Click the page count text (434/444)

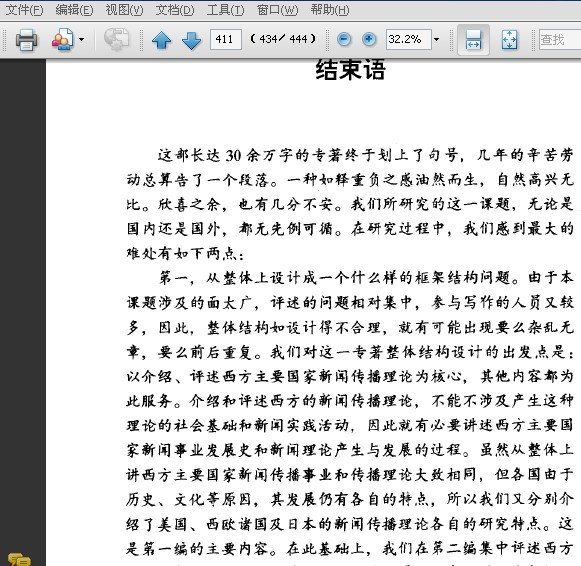pos(283,39)
